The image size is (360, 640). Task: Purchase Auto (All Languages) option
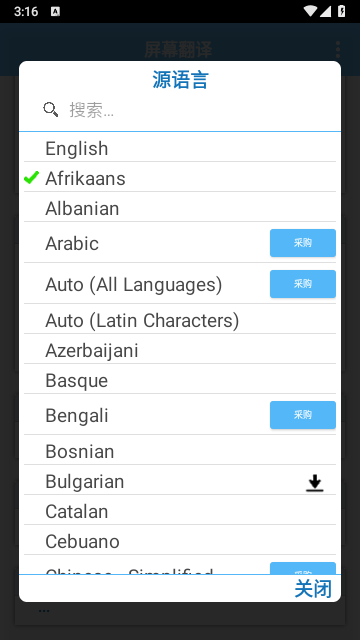[x=303, y=284]
